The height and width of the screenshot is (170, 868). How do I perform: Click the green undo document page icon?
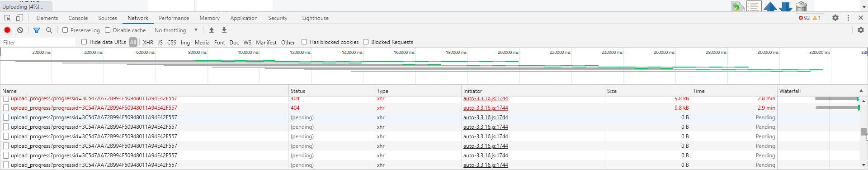click(x=738, y=7)
